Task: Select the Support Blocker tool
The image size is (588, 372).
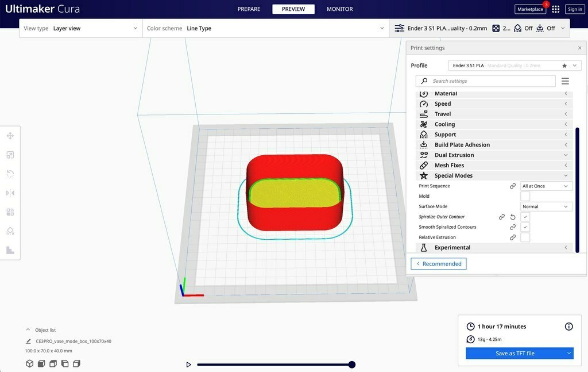Action: pyautogui.click(x=10, y=231)
